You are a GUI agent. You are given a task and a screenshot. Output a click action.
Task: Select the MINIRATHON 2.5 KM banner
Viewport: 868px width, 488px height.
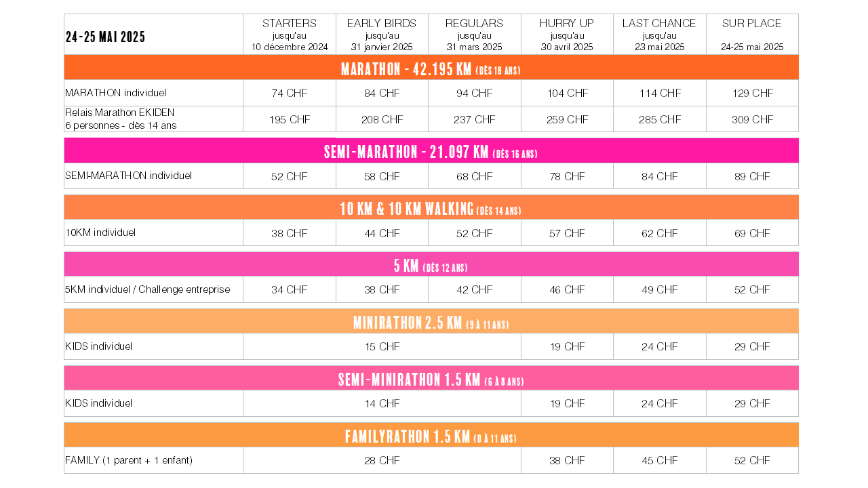coord(431,322)
